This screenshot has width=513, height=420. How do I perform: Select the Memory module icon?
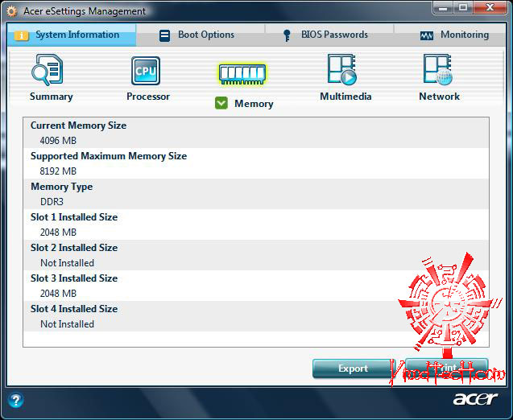[242, 74]
